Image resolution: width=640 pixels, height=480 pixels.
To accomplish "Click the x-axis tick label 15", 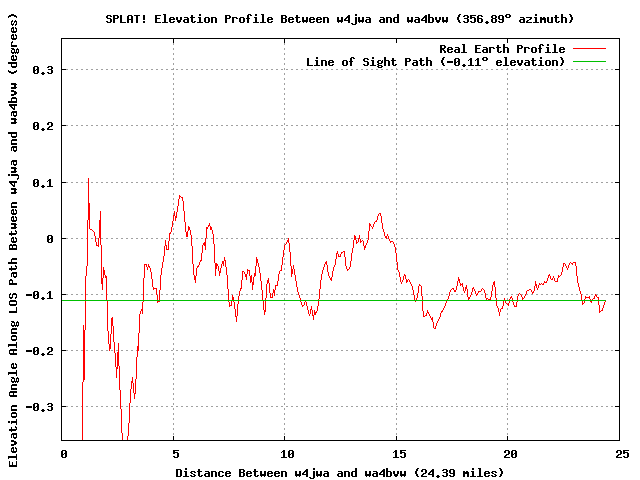I will [x=399, y=454].
